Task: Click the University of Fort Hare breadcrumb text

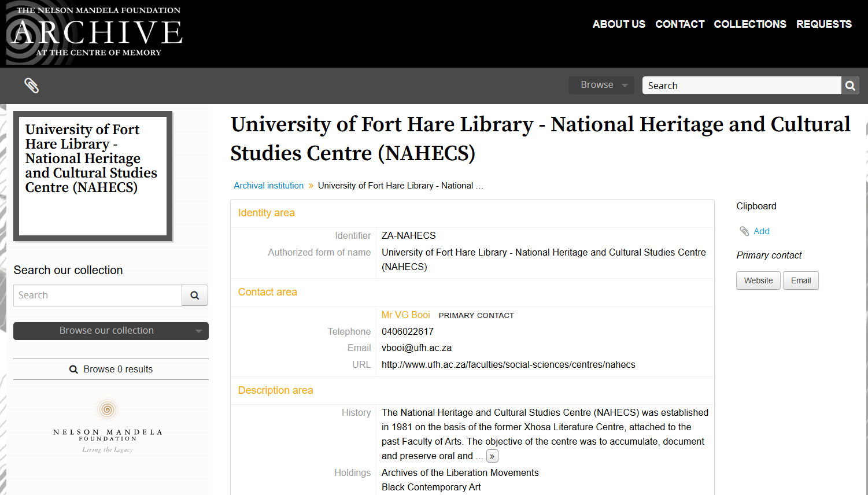Action: click(400, 186)
